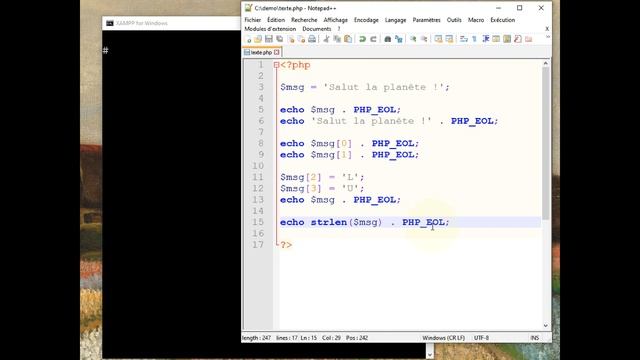Click the editor vertical scrollbar thumb

(x=546, y=143)
